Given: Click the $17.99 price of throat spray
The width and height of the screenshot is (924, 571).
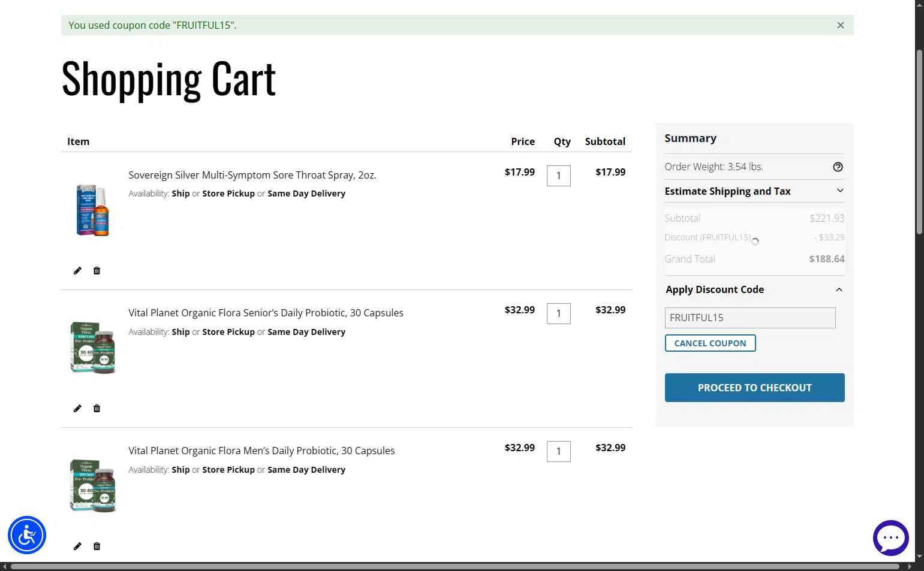Looking at the screenshot, I should 520,172.
